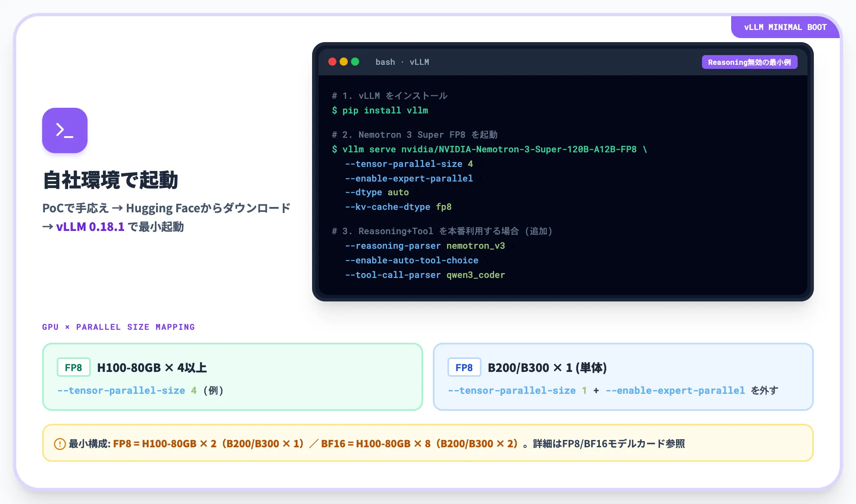Click the Reasoning無効の最小例 badge

pos(749,62)
